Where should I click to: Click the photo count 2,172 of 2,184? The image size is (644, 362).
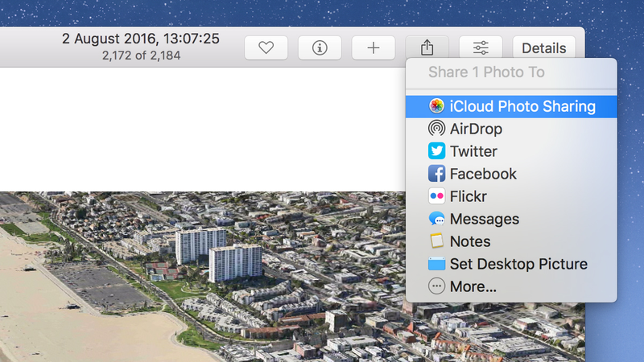[x=142, y=56]
